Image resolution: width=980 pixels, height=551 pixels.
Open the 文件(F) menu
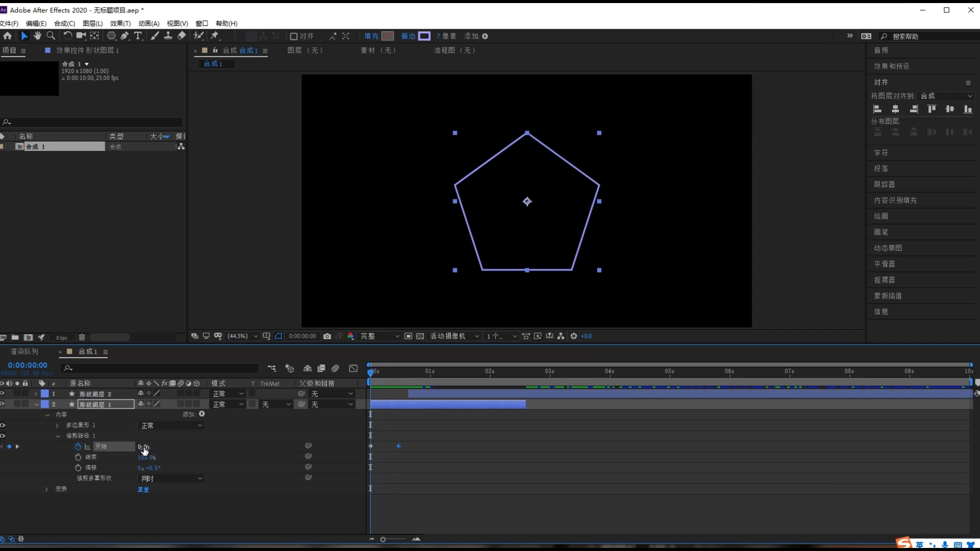click(x=9, y=23)
